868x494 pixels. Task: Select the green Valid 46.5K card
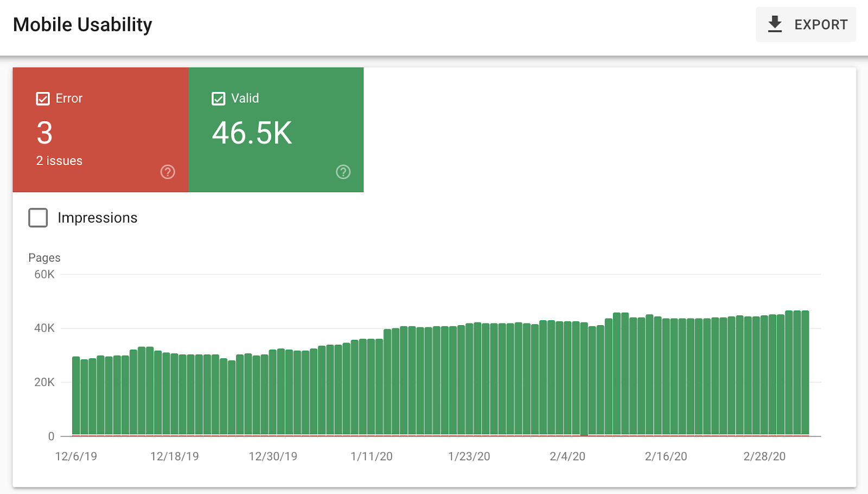pos(276,130)
